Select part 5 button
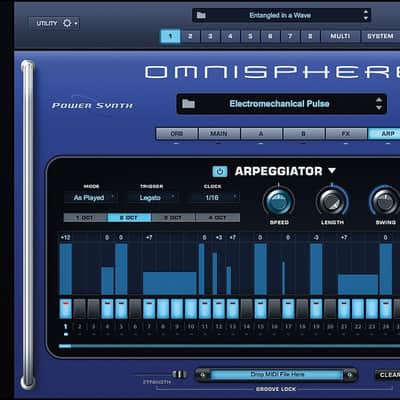400x400 pixels. click(x=250, y=36)
